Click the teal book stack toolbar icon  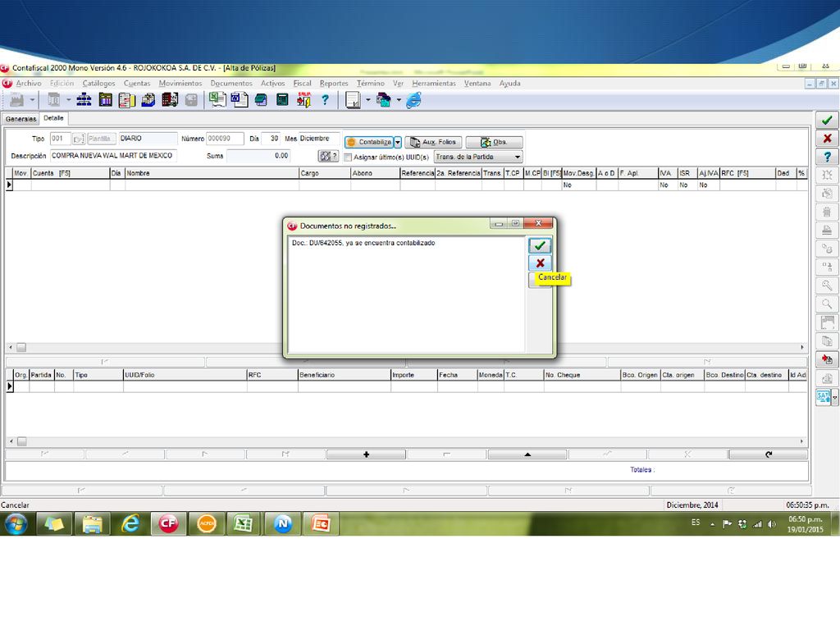coord(261,99)
